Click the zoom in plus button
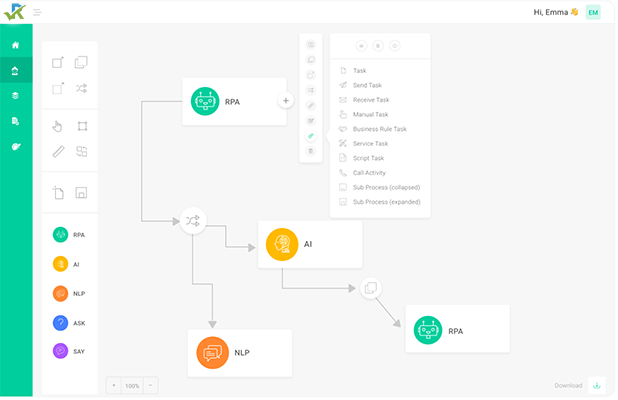618x400 pixels. (x=113, y=385)
